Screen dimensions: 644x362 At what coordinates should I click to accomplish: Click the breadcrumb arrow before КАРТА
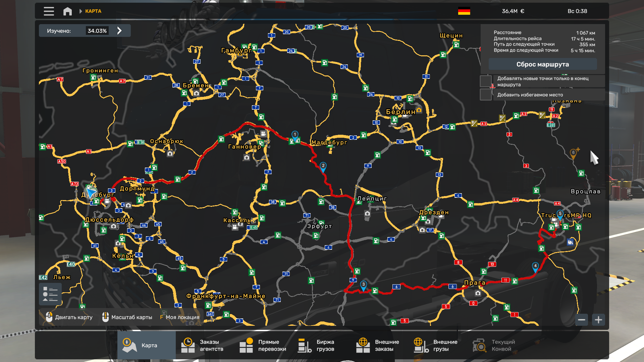80,11
